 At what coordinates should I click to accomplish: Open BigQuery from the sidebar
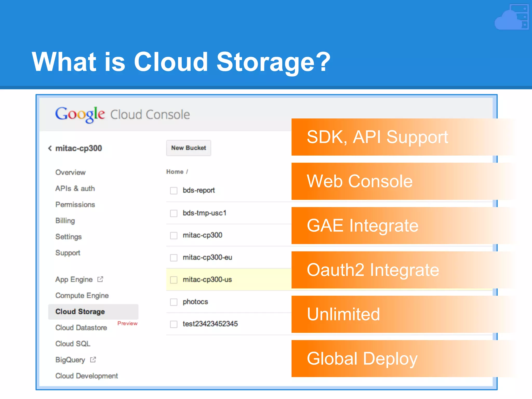(70, 360)
